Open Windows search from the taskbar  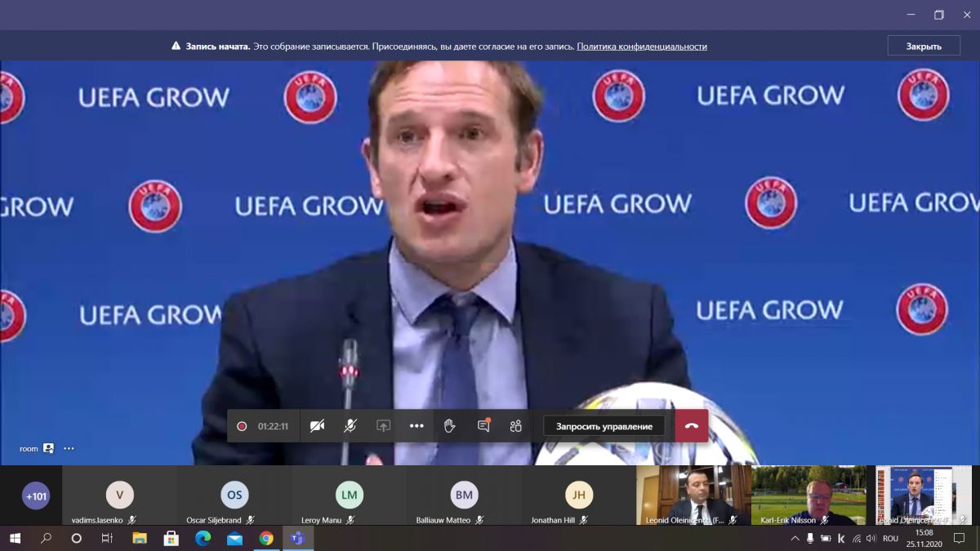click(46, 538)
